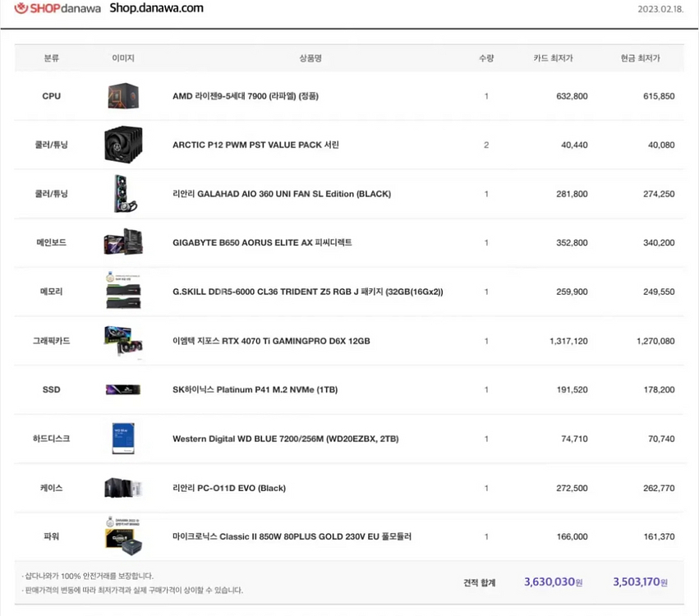Click the '수량' column header

click(x=486, y=58)
